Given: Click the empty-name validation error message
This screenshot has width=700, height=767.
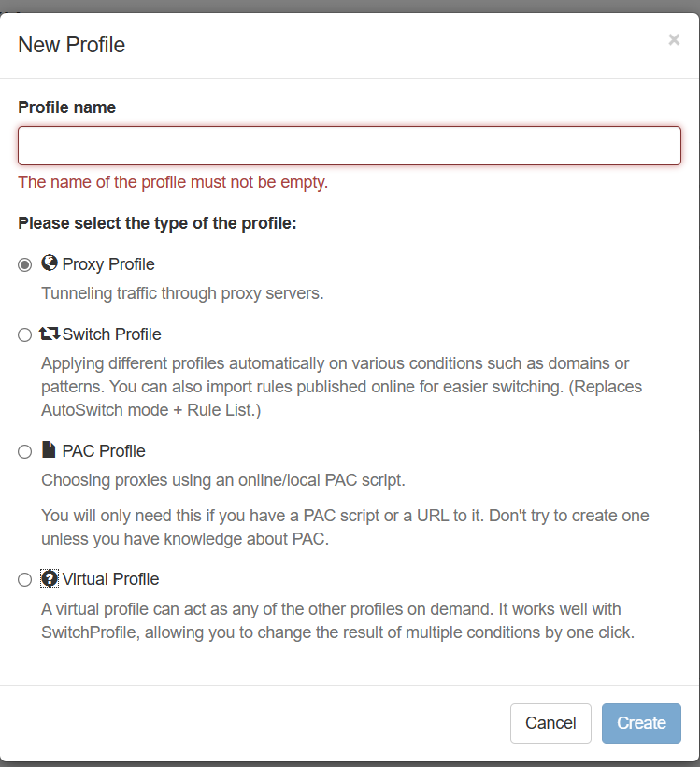Looking at the screenshot, I should 173,182.
